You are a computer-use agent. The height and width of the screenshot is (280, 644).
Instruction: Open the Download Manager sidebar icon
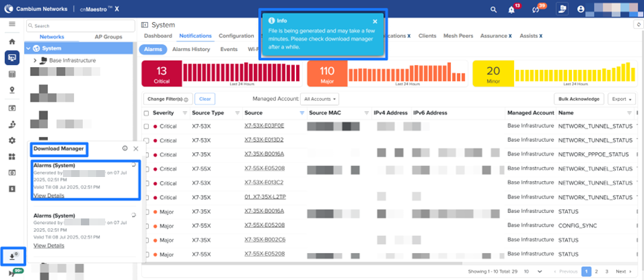pyautogui.click(x=12, y=256)
